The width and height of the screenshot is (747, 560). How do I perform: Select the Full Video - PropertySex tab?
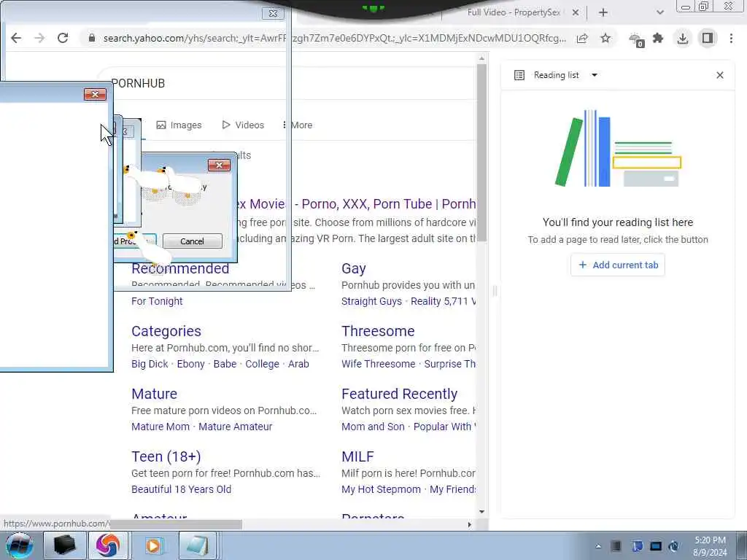[514, 13]
